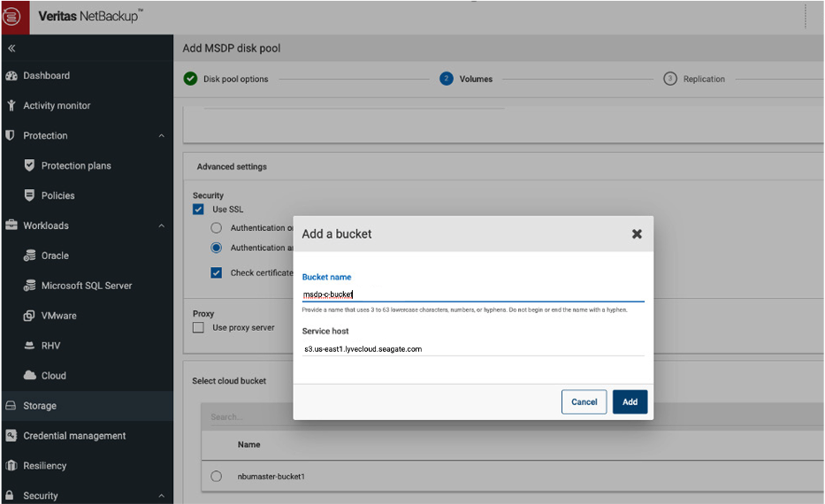Close the Add a bucket dialog
The width and height of the screenshot is (825, 504).
[637, 234]
